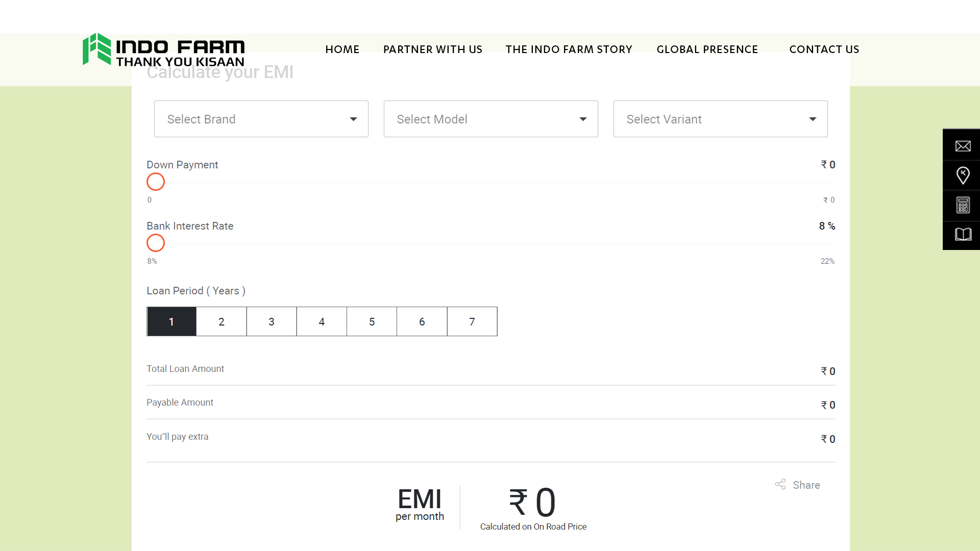Open the Select Brand dropdown
Image resolution: width=980 pixels, height=551 pixels.
coord(261,119)
